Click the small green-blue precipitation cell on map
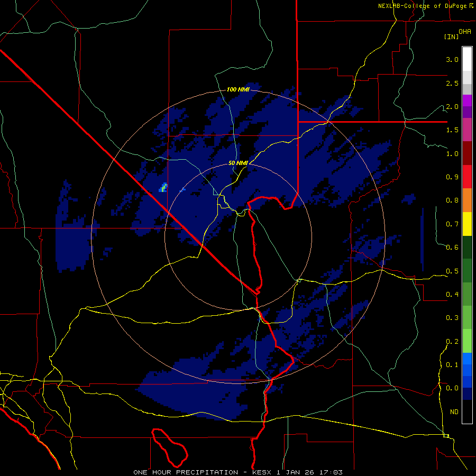This screenshot has height=476, width=476. click(163, 187)
